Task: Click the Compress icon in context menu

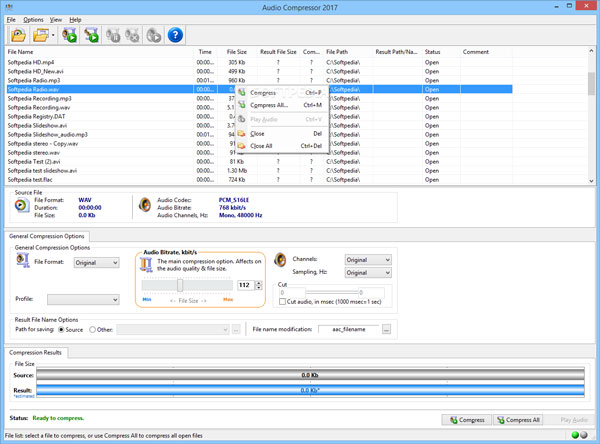Action: [x=241, y=92]
